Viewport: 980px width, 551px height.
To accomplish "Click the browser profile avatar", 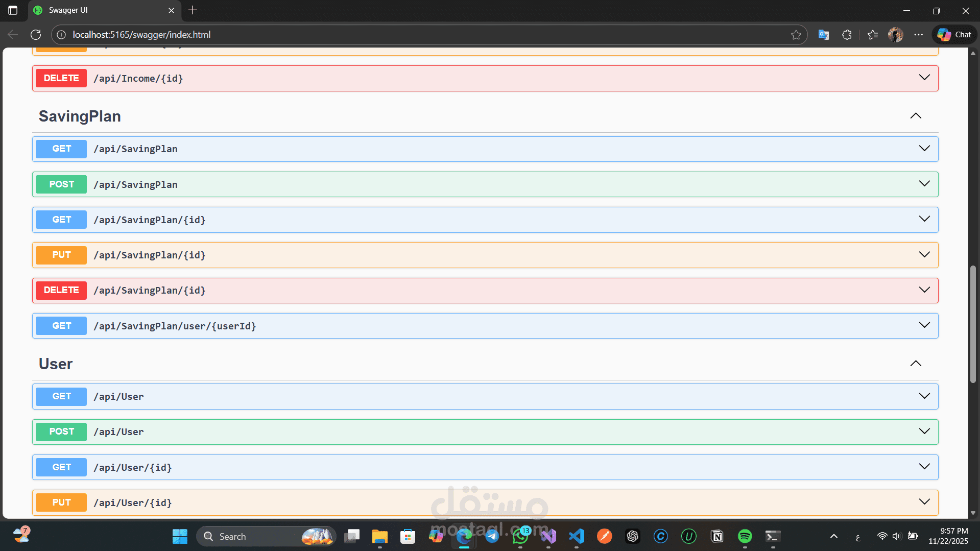I will click(895, 35).
